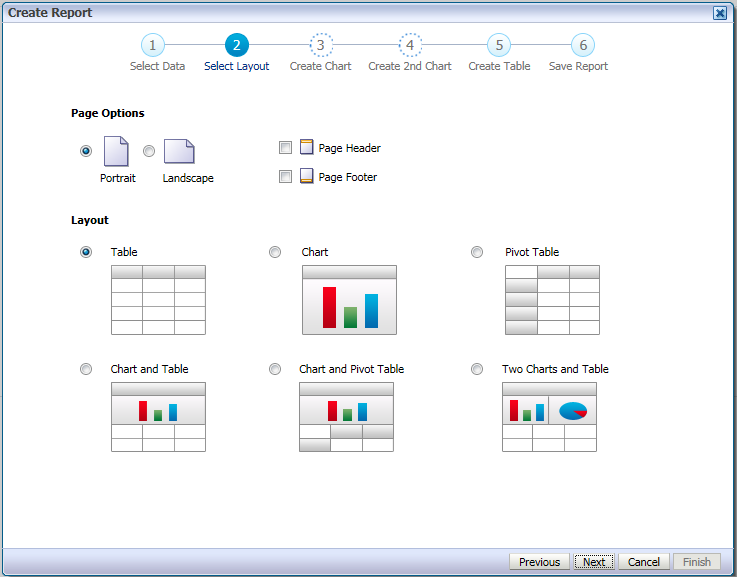Pick the Chart and Pivot Table radio button
Image resolution: width=737 pixels, height=577 pixels.
[275, 369]
